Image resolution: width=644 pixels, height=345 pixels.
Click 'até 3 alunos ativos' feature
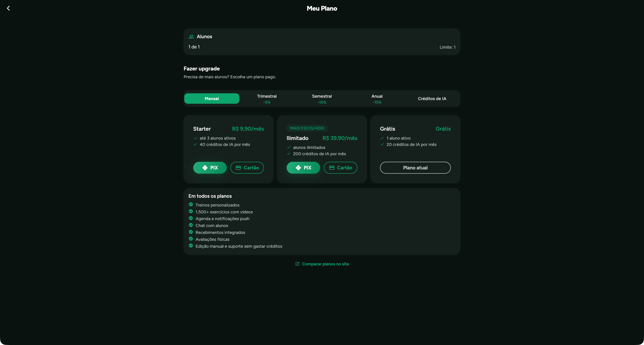pyautogui.click(x=217, y=138)
